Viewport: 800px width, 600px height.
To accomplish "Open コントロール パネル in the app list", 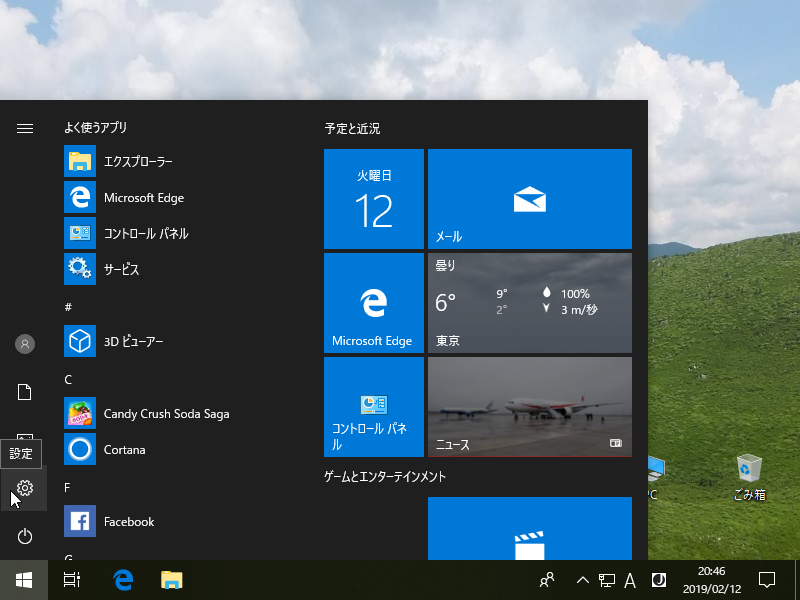I will click(184, 233).
